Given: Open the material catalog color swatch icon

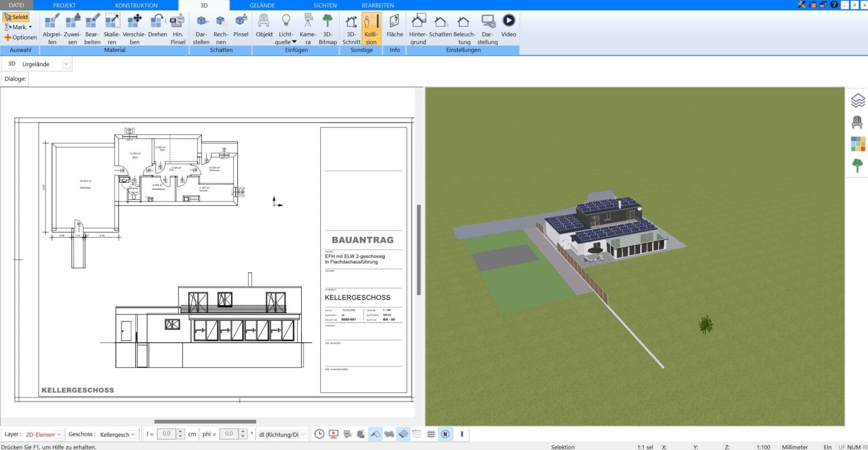Looking at the screenshot, I should (857, 144).
